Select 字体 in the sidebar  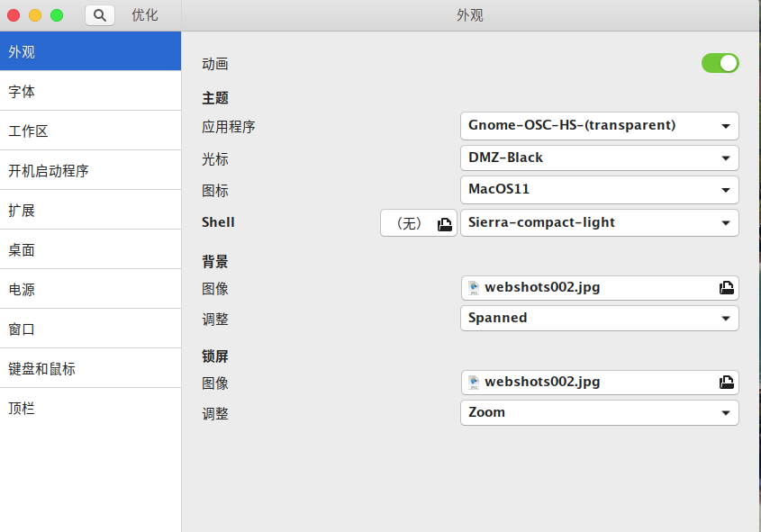tap(90, 91)
